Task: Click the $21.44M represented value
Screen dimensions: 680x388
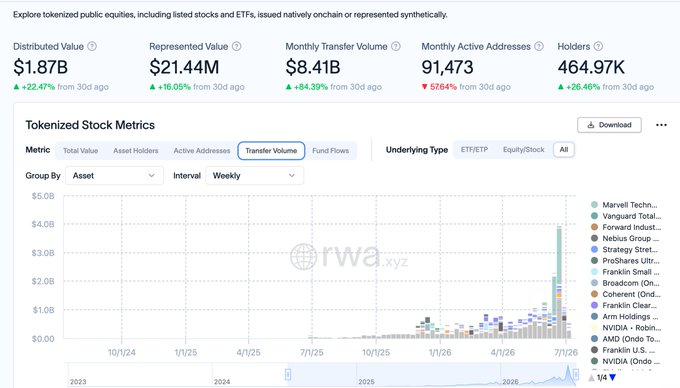Action: (x=184, y=67)
